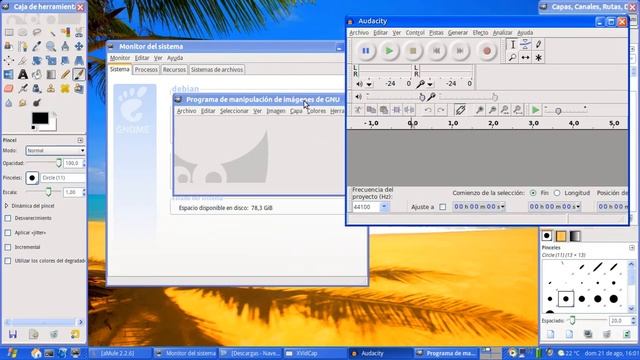640x360 pixels.
Task: Select Audacity's Time Shift arrows tool
Action: 525,58
